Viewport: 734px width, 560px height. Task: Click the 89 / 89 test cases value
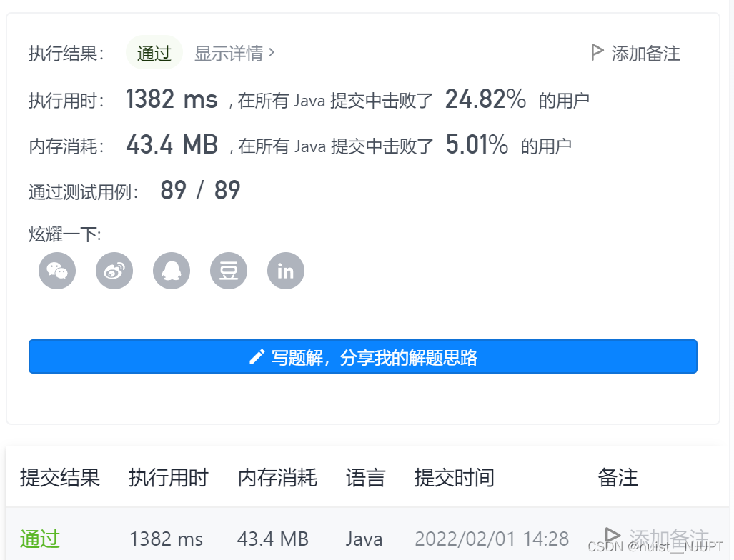tap(200, 191)
